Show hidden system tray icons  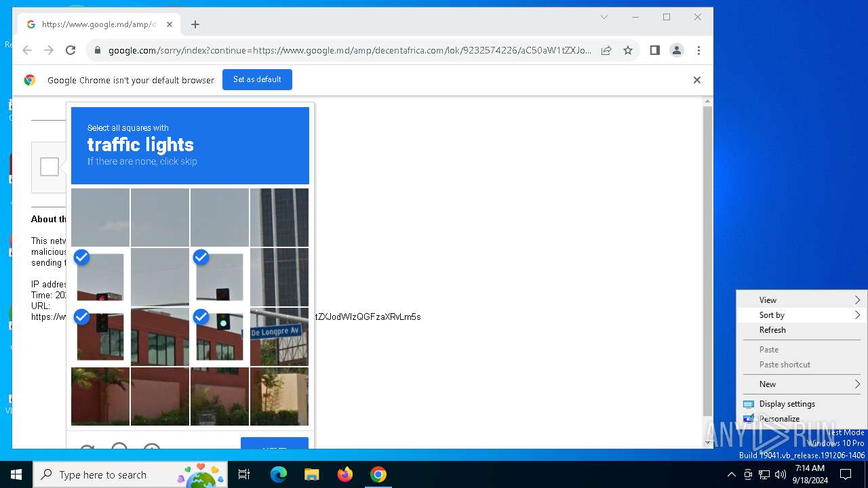click(731, 474)
